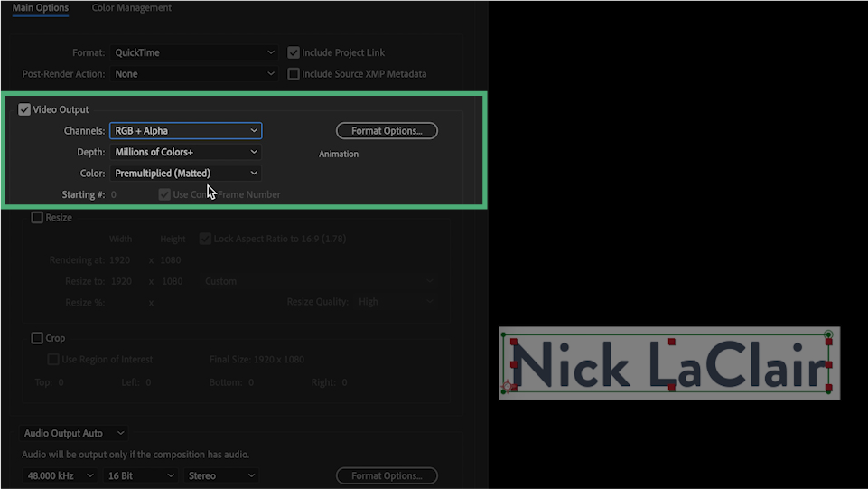This screenshot has height=489, width=868.
Task: Uncheck Include Project Link
Action: click(294, 52)
